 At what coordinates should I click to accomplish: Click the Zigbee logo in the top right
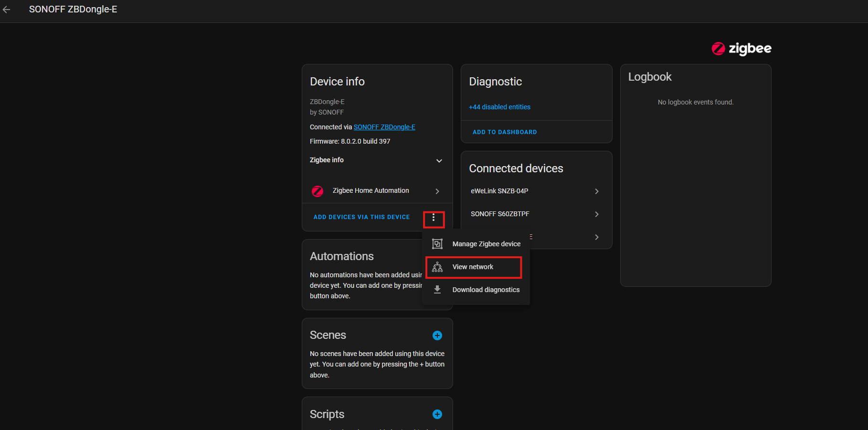click(x=741, y=49)
